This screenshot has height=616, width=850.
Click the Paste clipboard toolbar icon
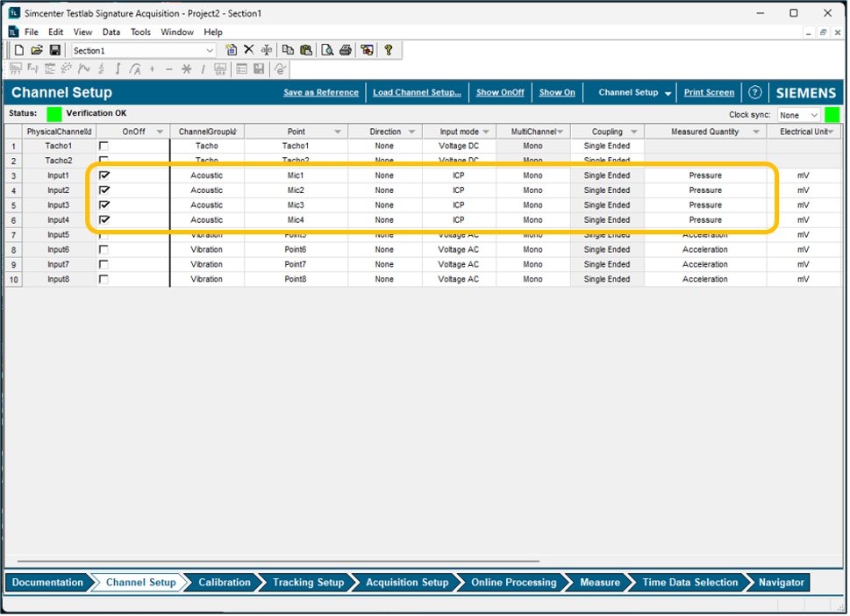point(306,51)
